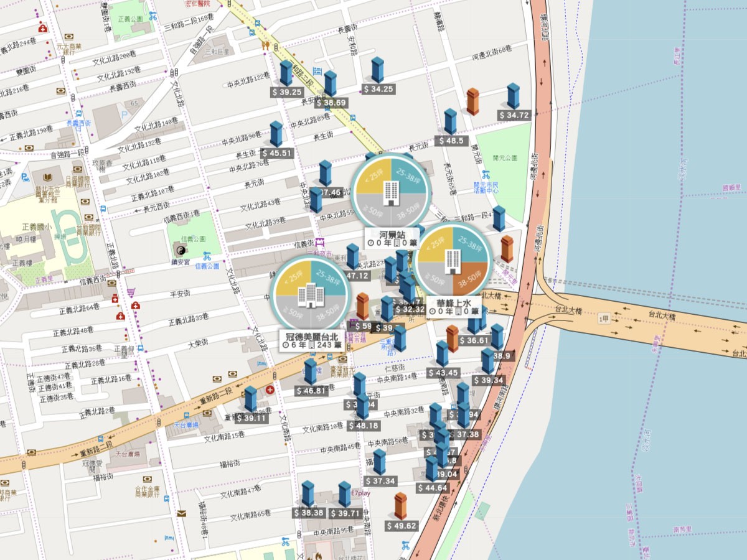This screenshot has height=560, width=747.
Task: Open the 冠德美麗台北 info label
Action: [x=311, y=340]
